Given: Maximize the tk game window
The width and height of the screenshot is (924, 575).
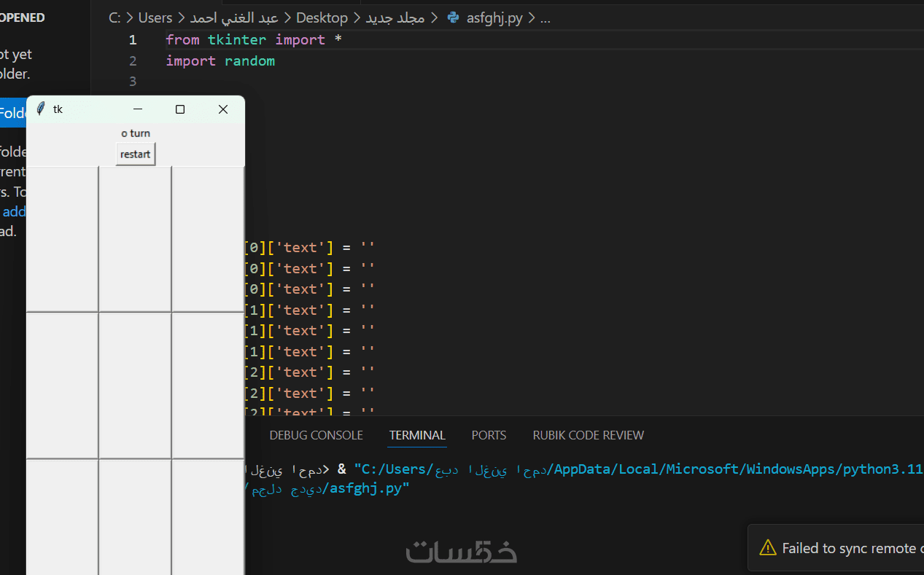Looking at the screenshot, I should 180,109.
